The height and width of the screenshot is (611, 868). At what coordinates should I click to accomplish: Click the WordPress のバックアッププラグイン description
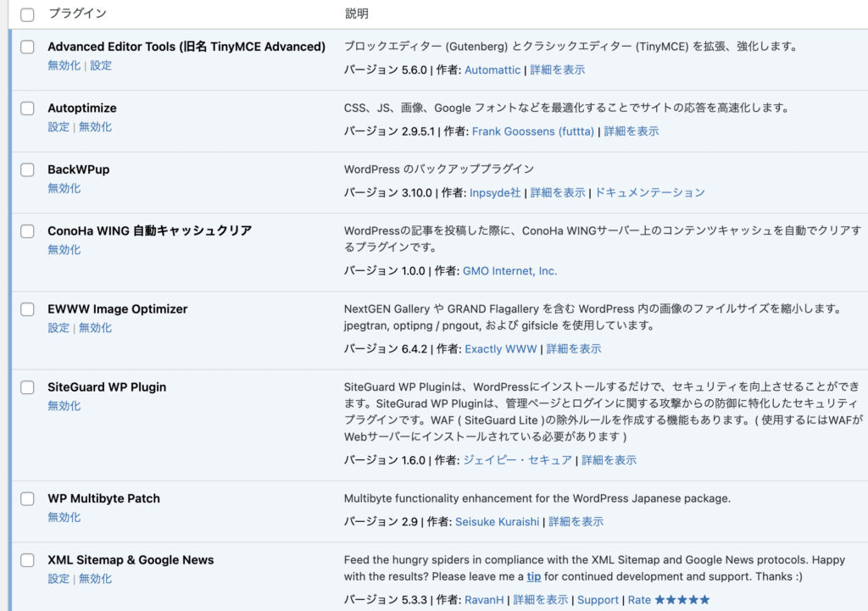439,169
